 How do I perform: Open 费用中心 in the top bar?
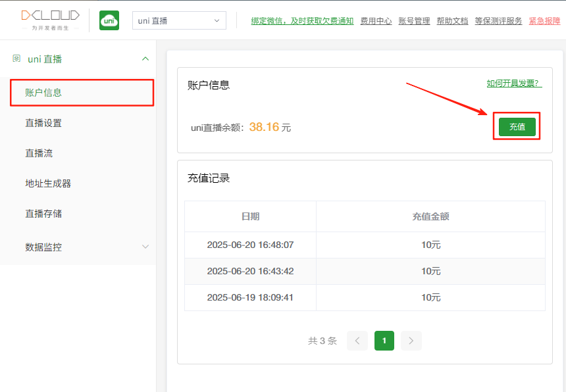click(x=376, y=21)
